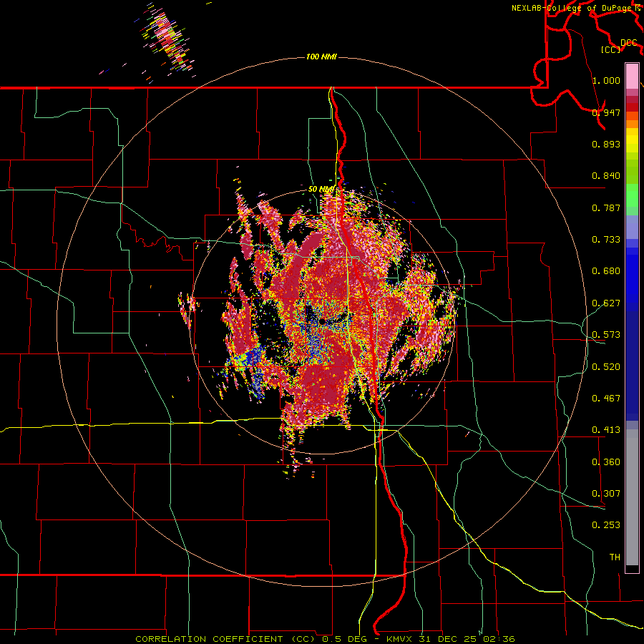
Task: Click the 0.413 color scale value
Action: pos(606,430)
